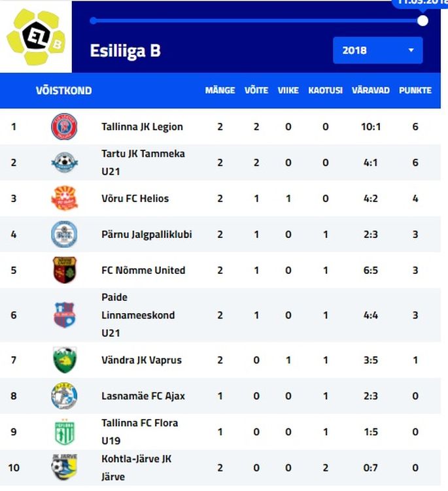Click the Tallinna JK Legion crest
The image size is (448, 491).
[x=64, y=126]
